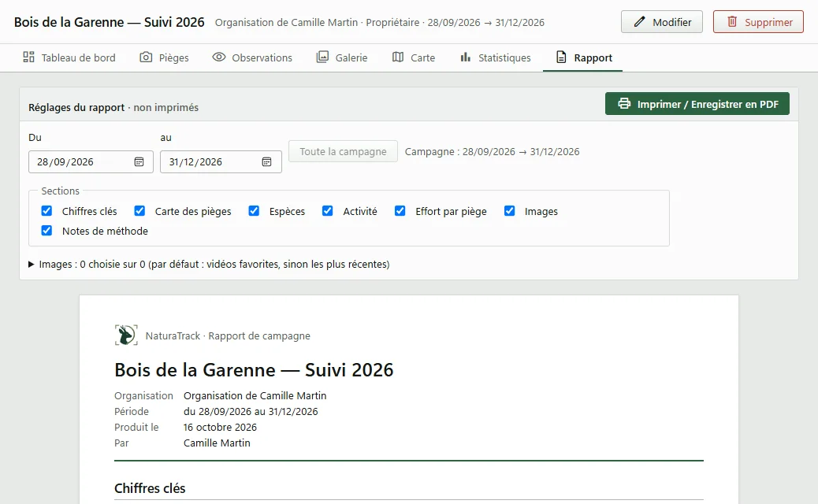Click the Toute la campagne button
Viewport: 818px width, 504px height.
[x=343, y=152]
